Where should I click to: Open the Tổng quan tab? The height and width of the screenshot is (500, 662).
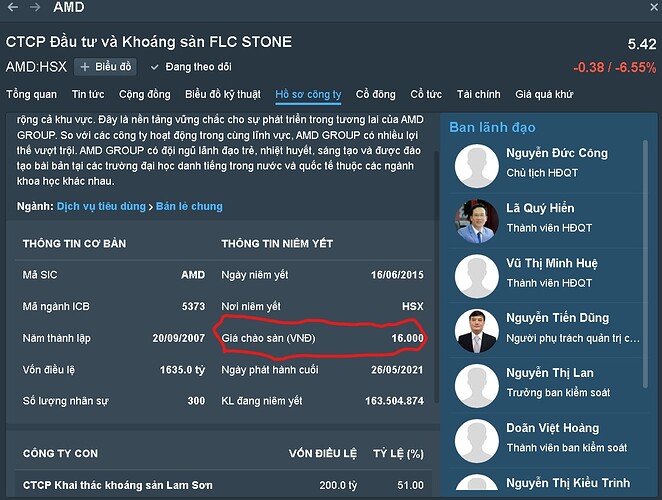click(31, 95)
